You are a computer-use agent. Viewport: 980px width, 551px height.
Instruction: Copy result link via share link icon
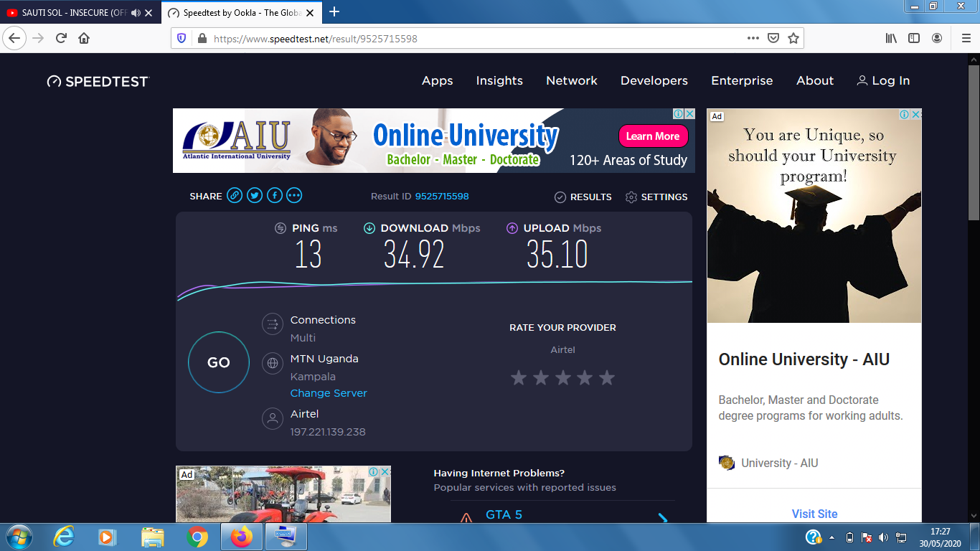point(235,196)
